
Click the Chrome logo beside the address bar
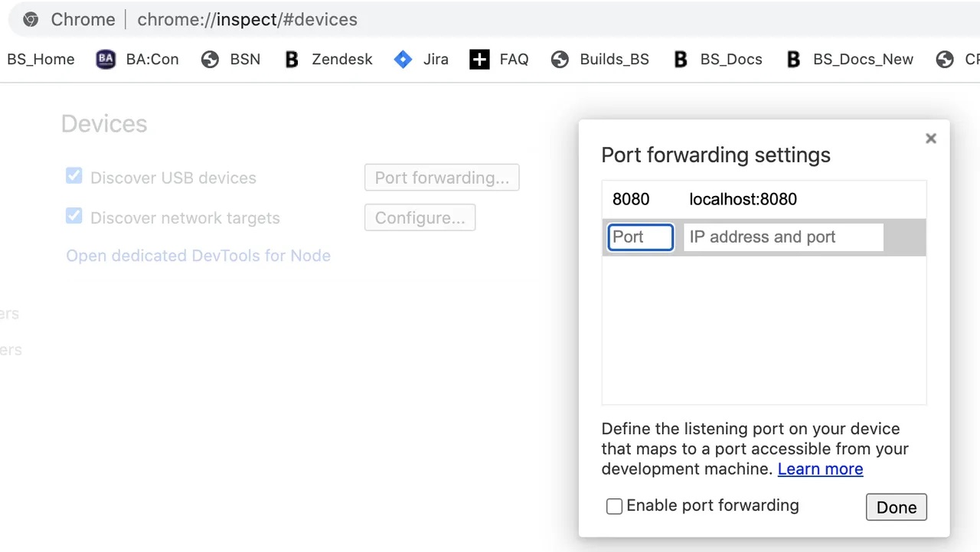[31, 19]
